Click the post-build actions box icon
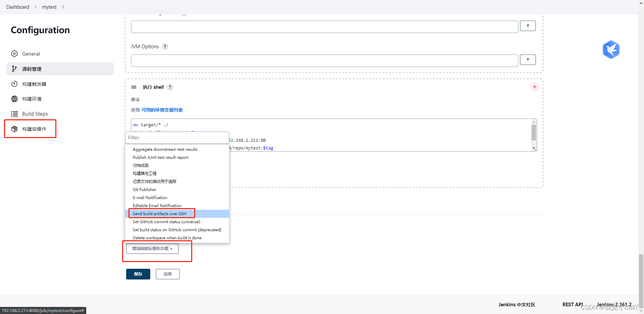The width and height of the screenshot is (644, 314). pyautogui.click(x=14, y=129)
